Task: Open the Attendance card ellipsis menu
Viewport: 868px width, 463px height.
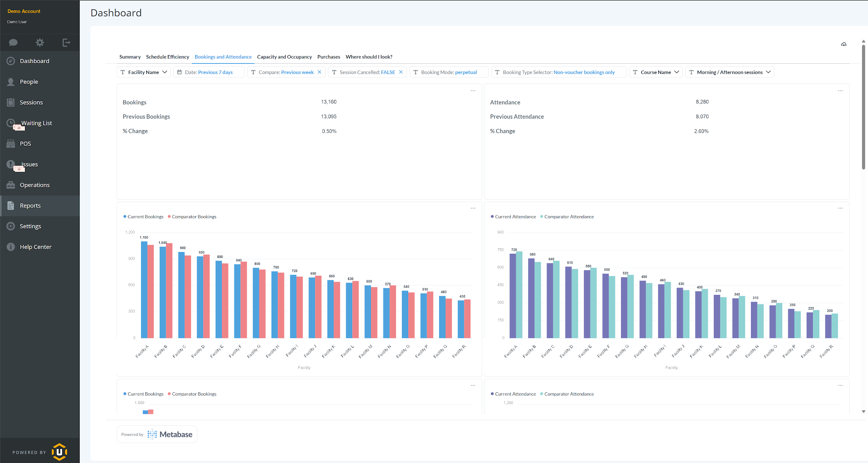Action: tap(840, 91)
